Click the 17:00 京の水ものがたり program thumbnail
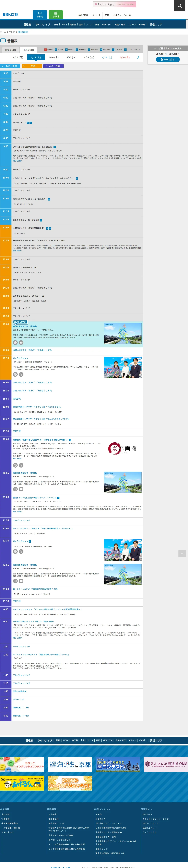 pos(123,333)
